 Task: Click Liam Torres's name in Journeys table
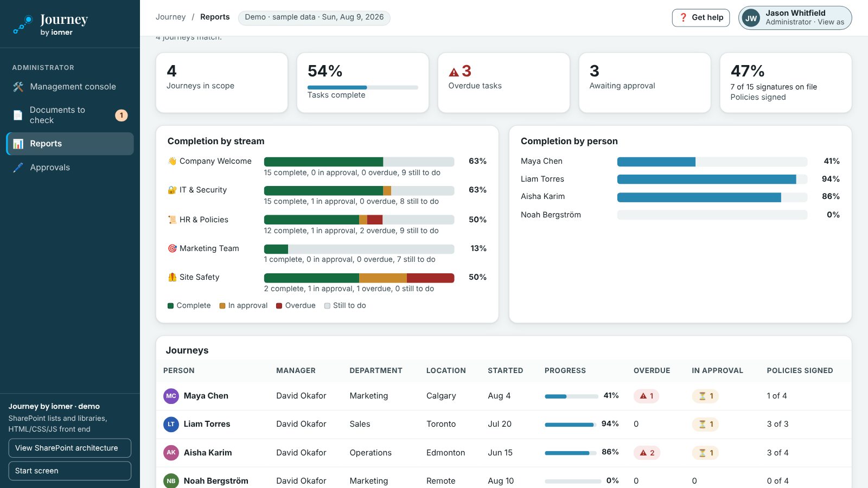[x=207, y=424]
